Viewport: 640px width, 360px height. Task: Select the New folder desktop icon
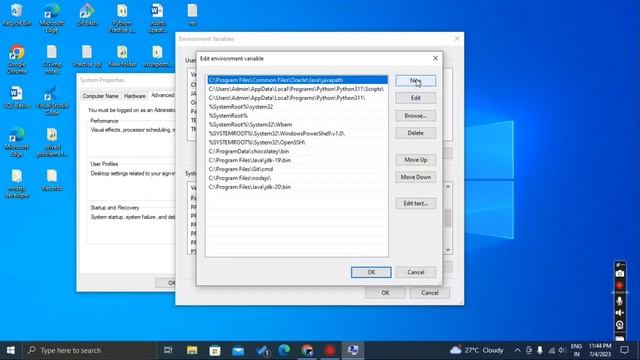point(122,56)
